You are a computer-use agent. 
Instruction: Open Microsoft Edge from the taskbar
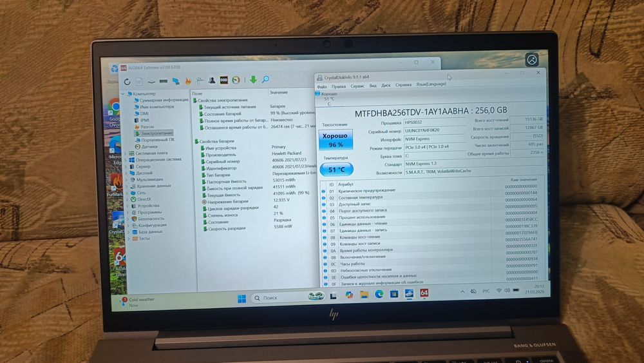coord(379,295)
